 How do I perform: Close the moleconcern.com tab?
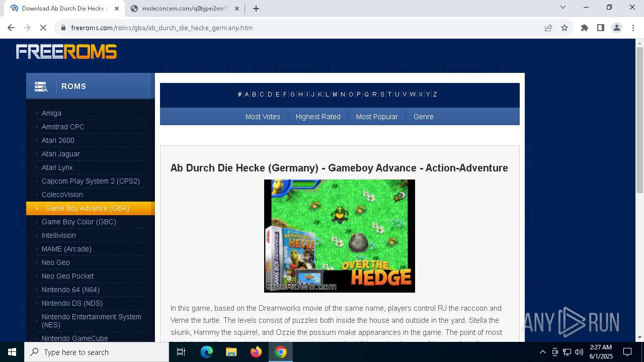237,9
